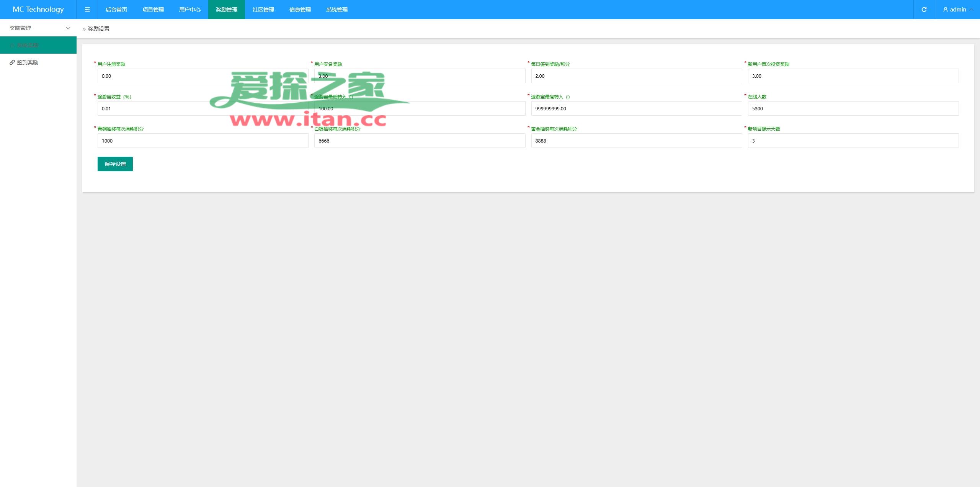Collapse the 奖励管理 sidebar group chevron

coord(68,28)
